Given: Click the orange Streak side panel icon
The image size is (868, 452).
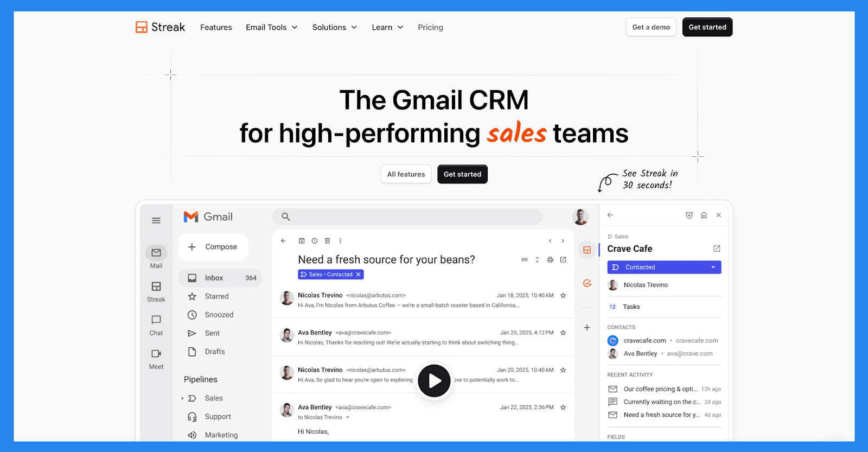Looking at the screenshot, I should click(587, 250).
